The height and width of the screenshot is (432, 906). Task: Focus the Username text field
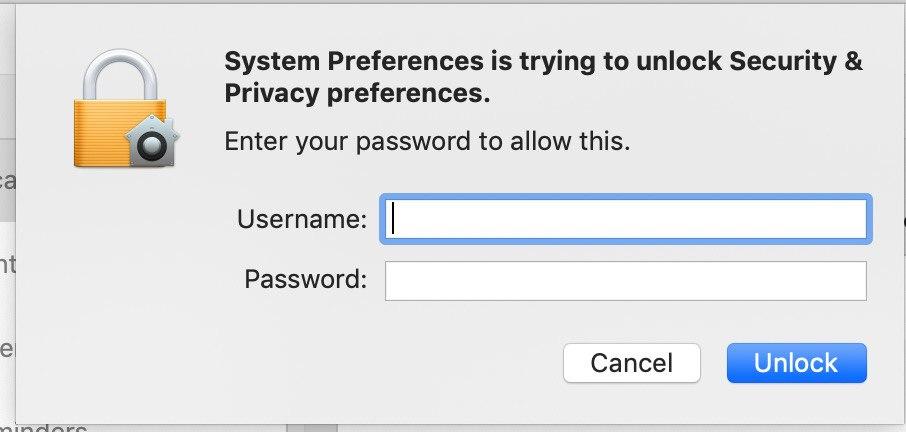625,219
